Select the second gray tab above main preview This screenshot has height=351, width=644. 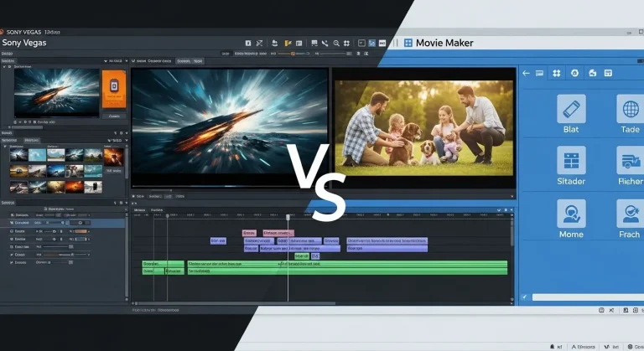pyautogui.click(x=198, y=61)
